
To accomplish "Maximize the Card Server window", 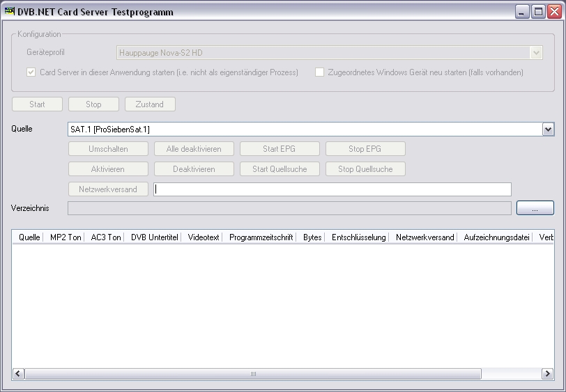I will click(538, 11).
